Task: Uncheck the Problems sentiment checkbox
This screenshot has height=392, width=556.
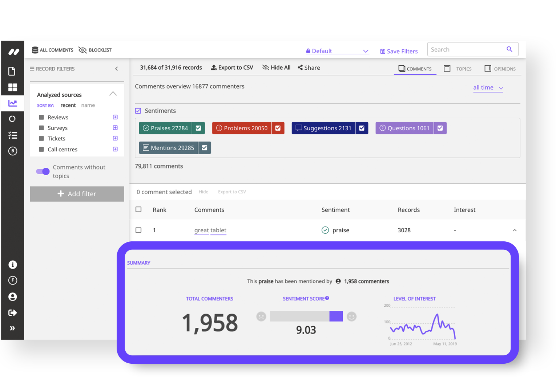Action: [x=278, y=128]
